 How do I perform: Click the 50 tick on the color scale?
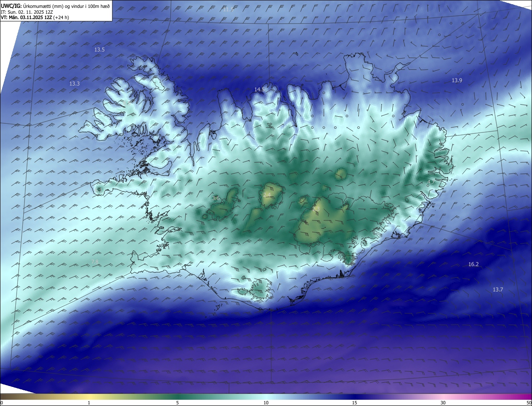tap(529, 403)
